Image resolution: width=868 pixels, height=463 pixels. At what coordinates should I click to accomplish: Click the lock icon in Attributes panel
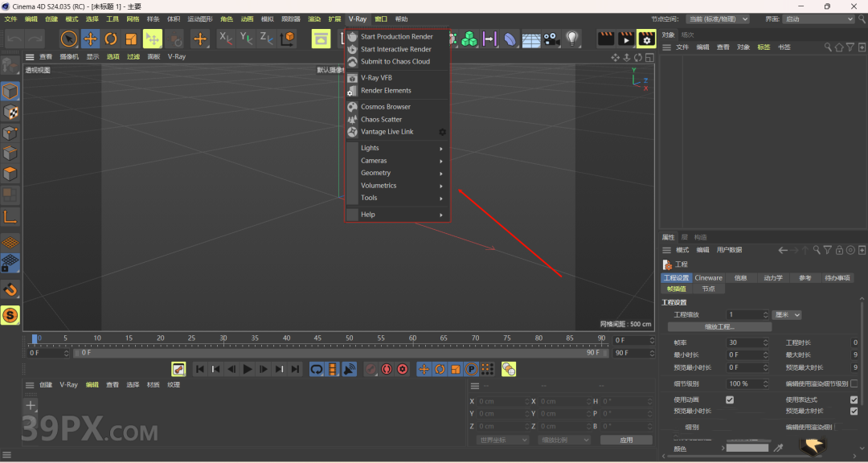840,250
